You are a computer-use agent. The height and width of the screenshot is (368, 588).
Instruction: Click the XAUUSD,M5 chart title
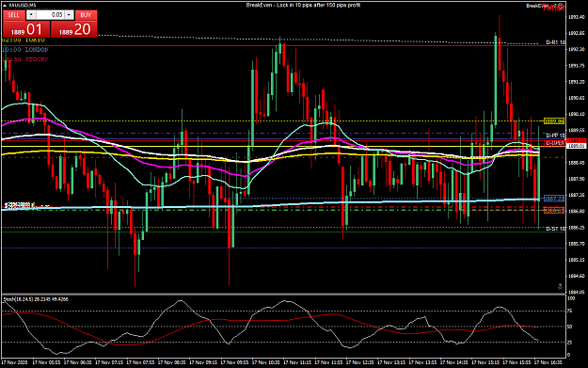pos(23,6)
